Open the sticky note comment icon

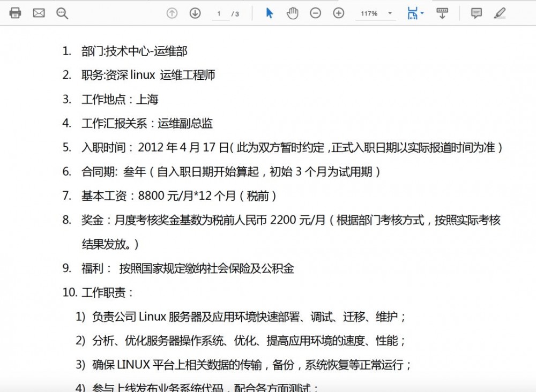pos(475,13)
